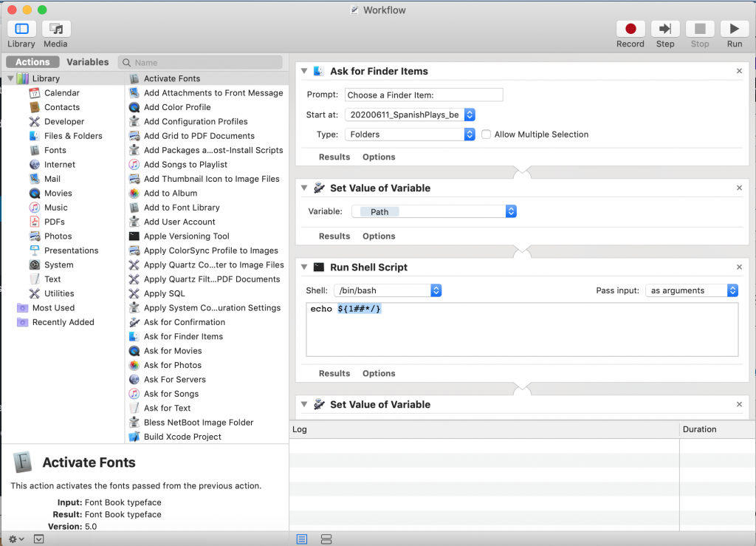The width and height of the screenshot is (756, 546).
Task: Select the Actions tab
Action: [33, 62]
